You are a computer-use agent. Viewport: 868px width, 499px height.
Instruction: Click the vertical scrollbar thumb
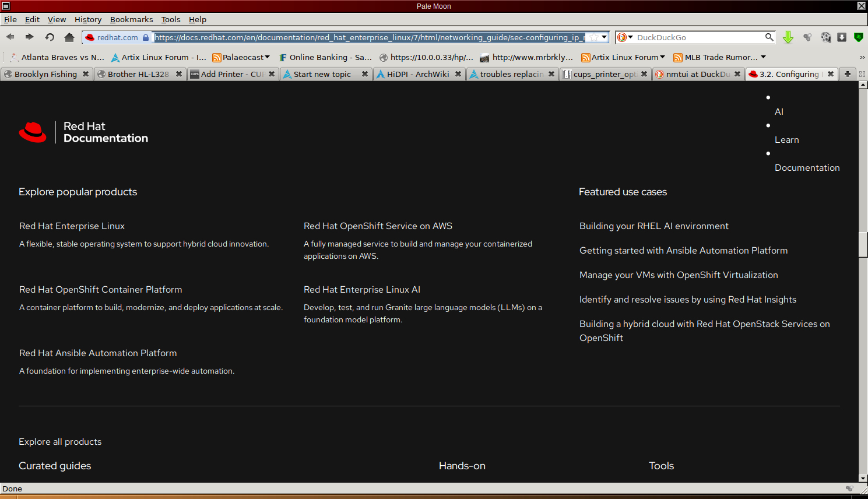[863, 244]
